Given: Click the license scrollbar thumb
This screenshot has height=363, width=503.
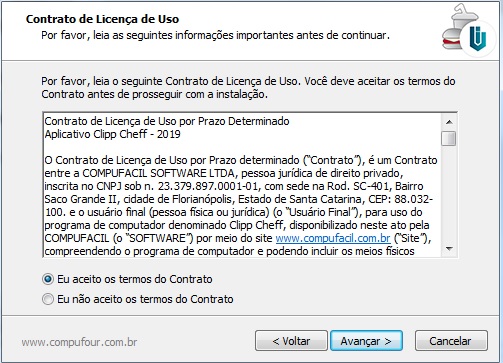Looking at the screenshot, I should pyautogui.click(x=449, y=138).
